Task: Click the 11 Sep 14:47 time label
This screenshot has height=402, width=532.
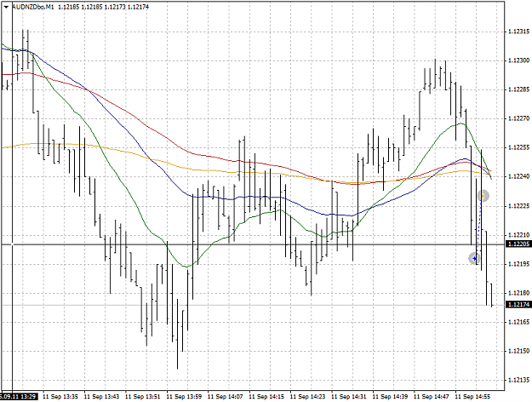Action: click(x=432, y=396)
